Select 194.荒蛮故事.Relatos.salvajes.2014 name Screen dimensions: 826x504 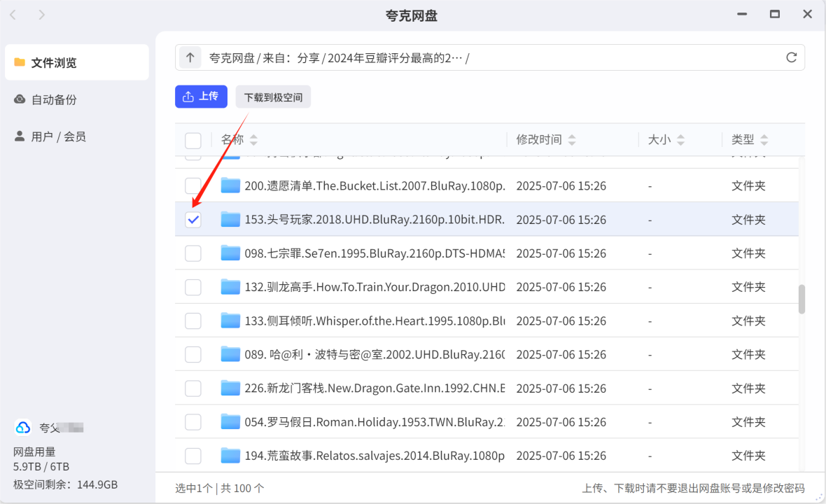coord(374,455)
